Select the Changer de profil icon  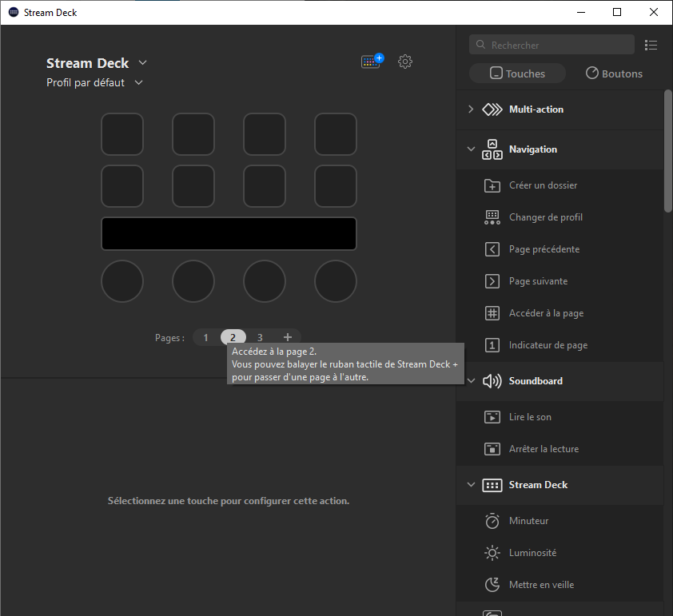492,217
